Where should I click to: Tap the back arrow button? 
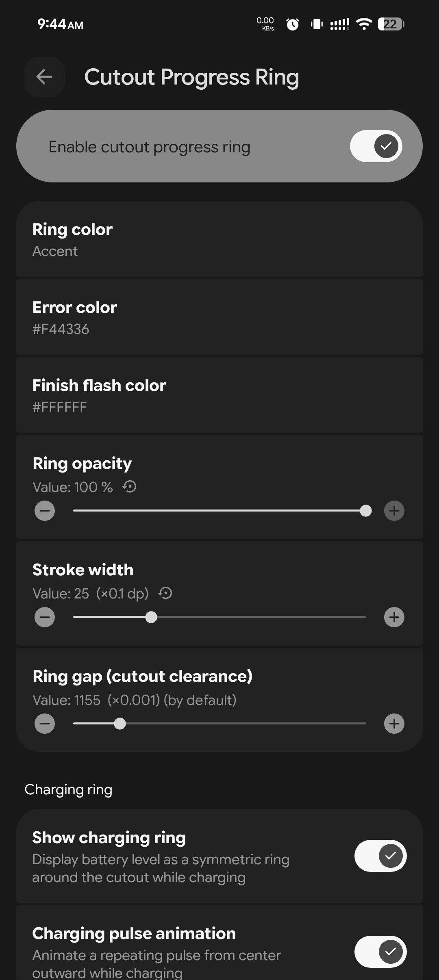[x=44, y=77]
